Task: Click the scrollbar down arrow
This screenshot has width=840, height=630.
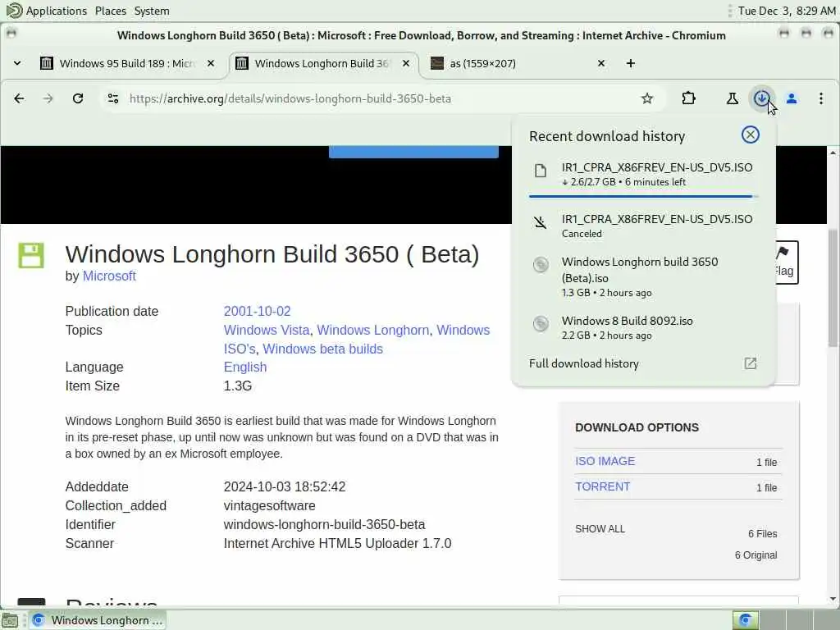Action: point(833,599)
